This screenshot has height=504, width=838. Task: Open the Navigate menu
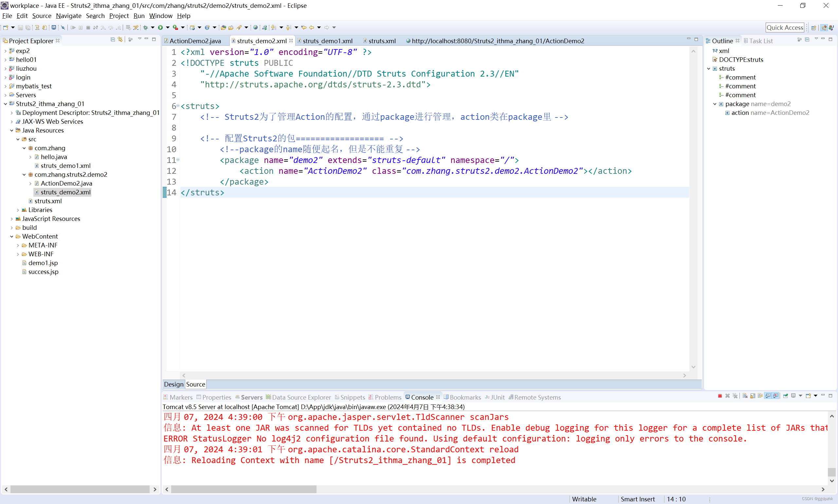tap(69, 16)
